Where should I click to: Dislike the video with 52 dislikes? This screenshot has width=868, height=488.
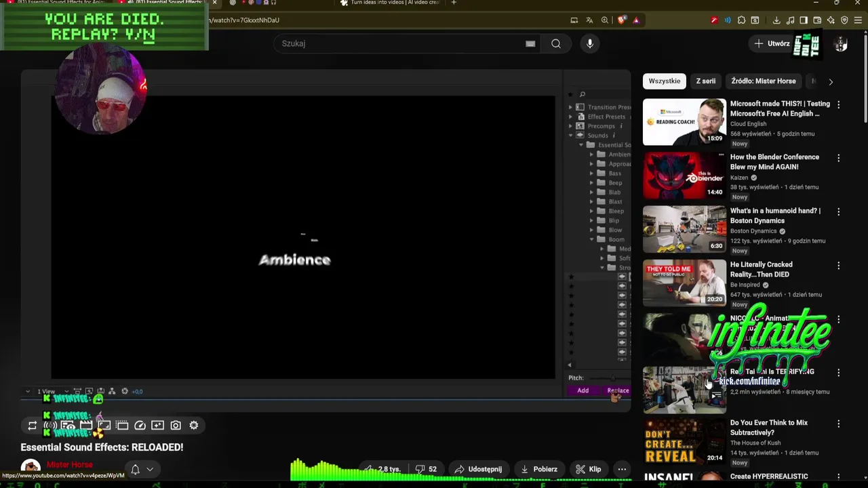[x=427, y=469]
